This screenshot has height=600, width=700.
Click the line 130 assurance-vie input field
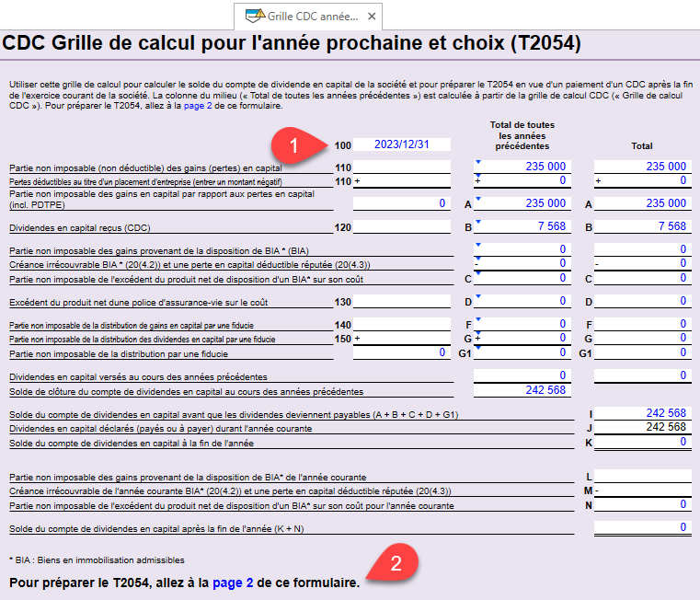(402, 302)
